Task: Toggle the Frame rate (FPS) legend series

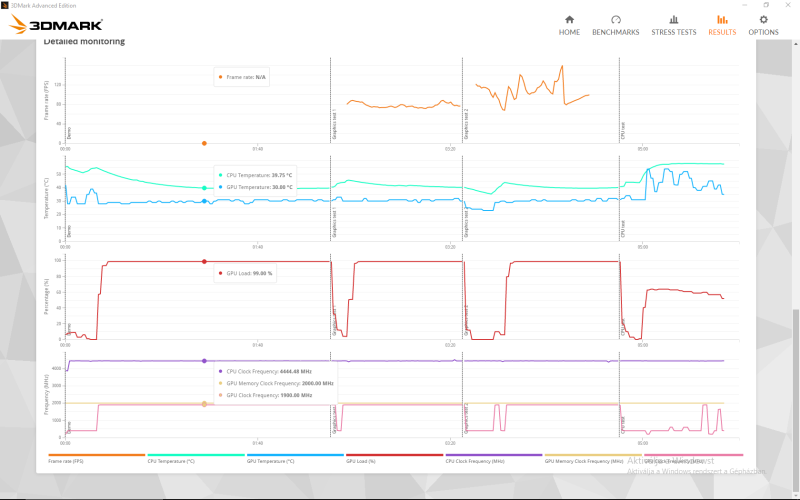Action: 96,458
